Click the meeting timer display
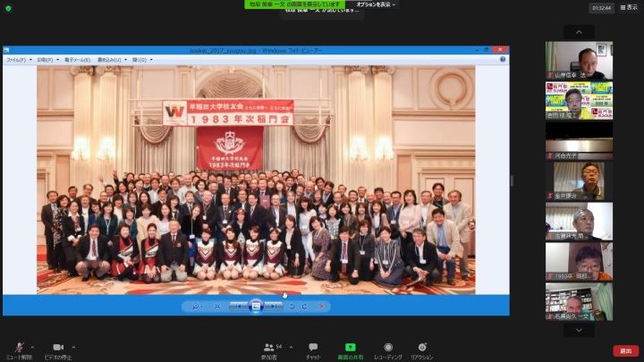The height and width of the screenshot is (362, 644). 602,8
